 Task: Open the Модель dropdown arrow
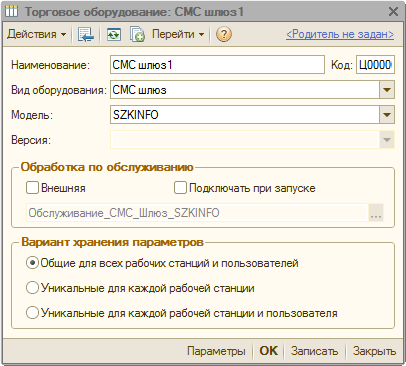(387, 115)
